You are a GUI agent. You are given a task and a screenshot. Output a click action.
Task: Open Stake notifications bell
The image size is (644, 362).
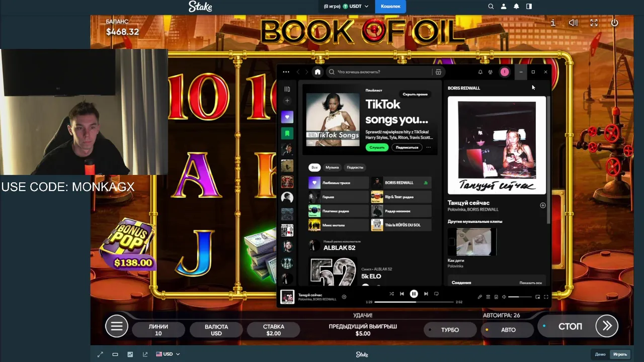point(516,7)
